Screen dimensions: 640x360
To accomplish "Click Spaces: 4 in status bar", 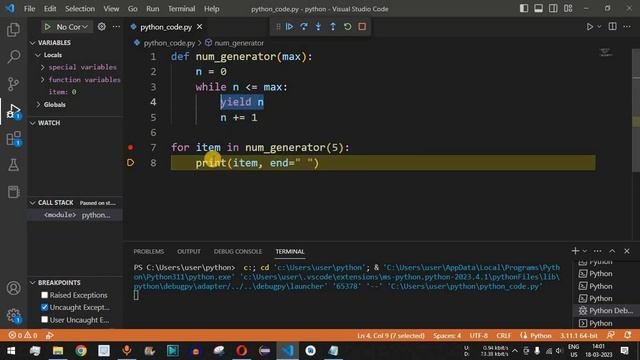I will pos(447,336).
